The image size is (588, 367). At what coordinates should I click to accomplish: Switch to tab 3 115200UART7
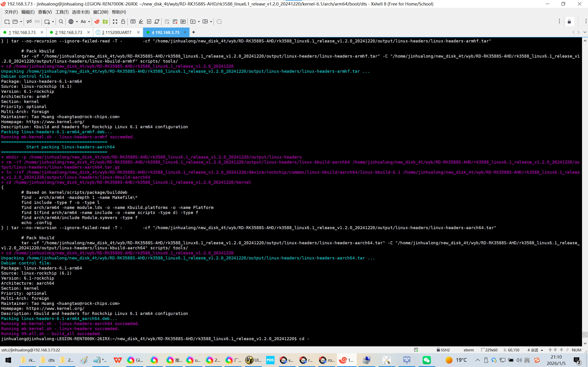[x=117, y=32]
